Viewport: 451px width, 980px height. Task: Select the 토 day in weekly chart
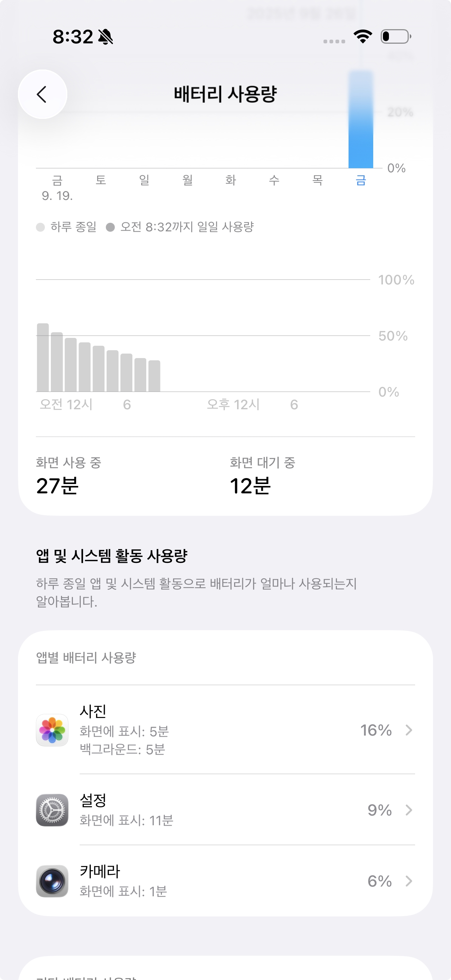pyautogui.click(x=101, y=180)
